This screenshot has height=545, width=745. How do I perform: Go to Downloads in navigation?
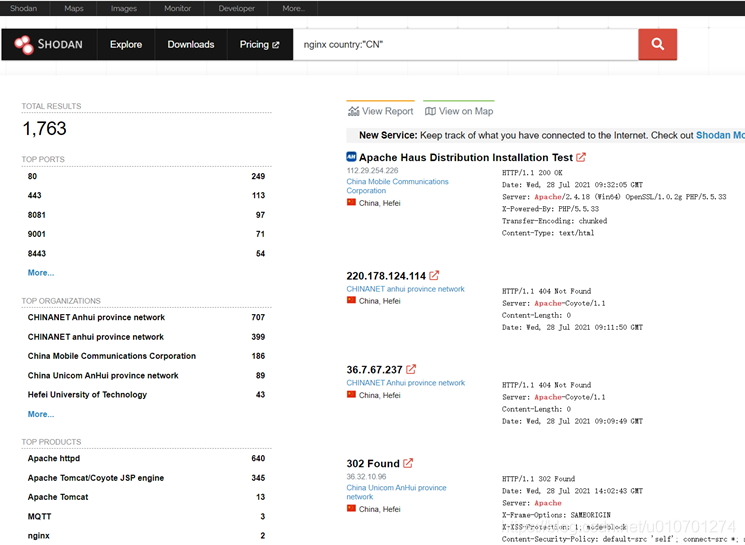191,45
